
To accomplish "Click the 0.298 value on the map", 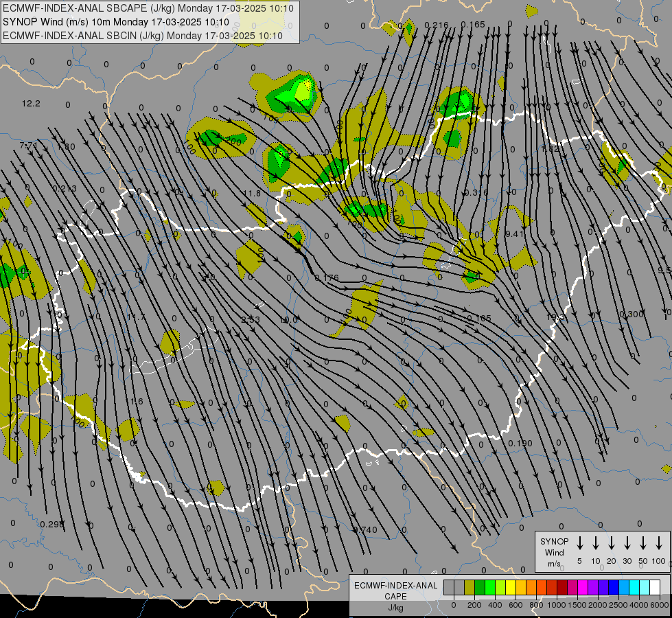I will point(52,524).
